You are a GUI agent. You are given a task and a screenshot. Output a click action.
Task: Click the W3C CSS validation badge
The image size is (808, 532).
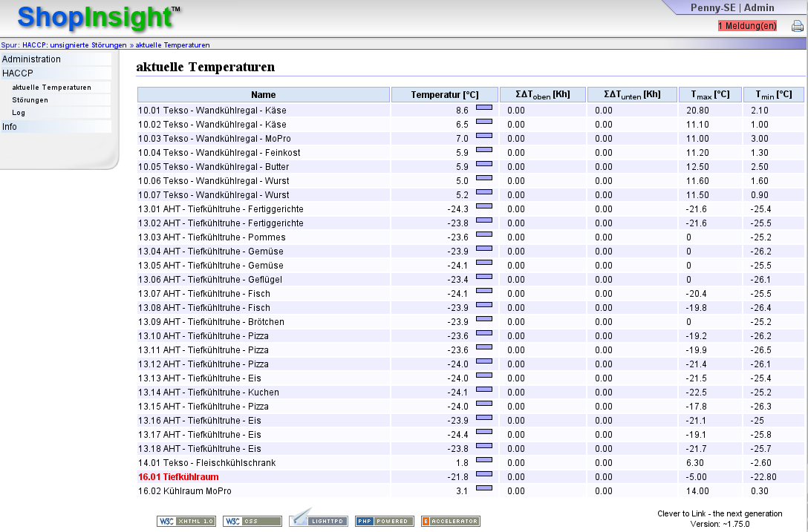point(252,521)
